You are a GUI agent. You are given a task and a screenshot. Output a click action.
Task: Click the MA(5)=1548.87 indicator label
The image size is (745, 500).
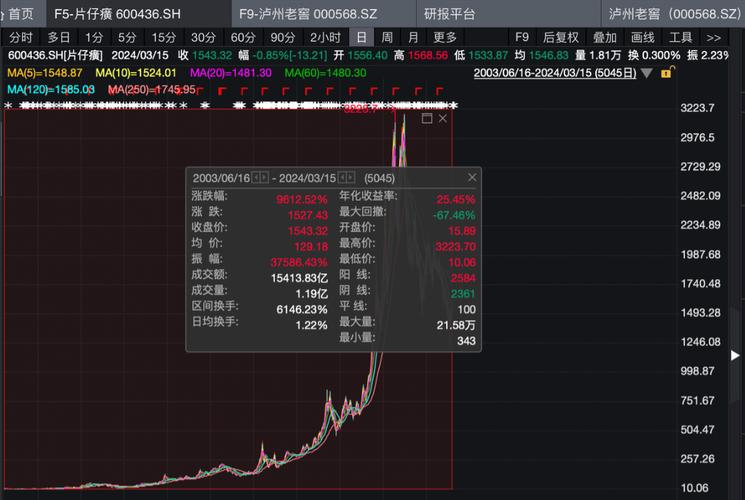[45, 73]
